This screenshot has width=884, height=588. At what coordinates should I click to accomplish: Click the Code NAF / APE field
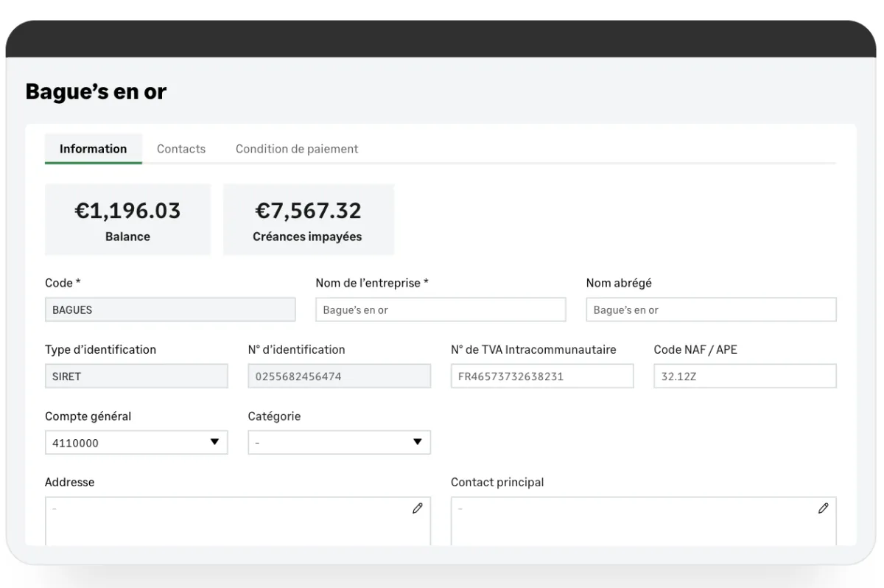pos(745,376)
